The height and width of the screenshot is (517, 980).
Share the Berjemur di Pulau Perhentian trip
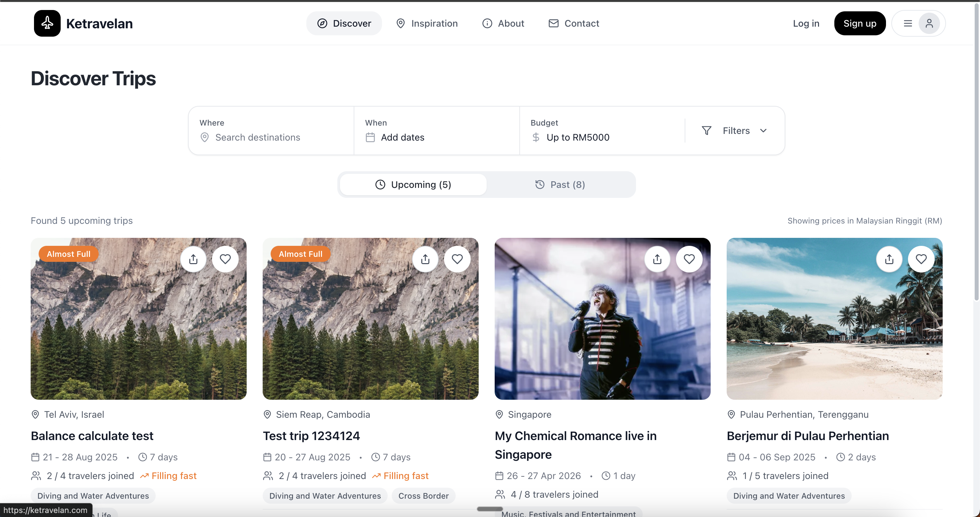coord(889,259)
